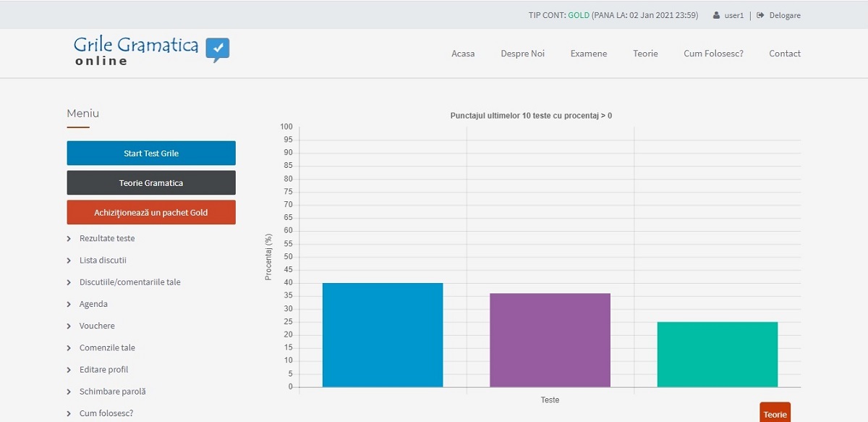Select Teorie in the top navigation
This screenshot has height=422, width=868.
tap(645, 54)
